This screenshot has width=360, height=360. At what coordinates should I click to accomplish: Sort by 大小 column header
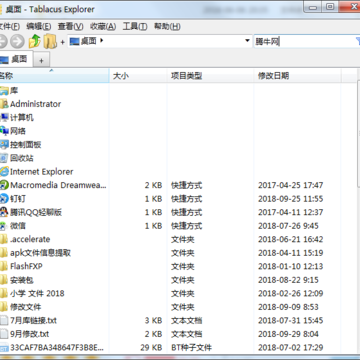point(138,76)
